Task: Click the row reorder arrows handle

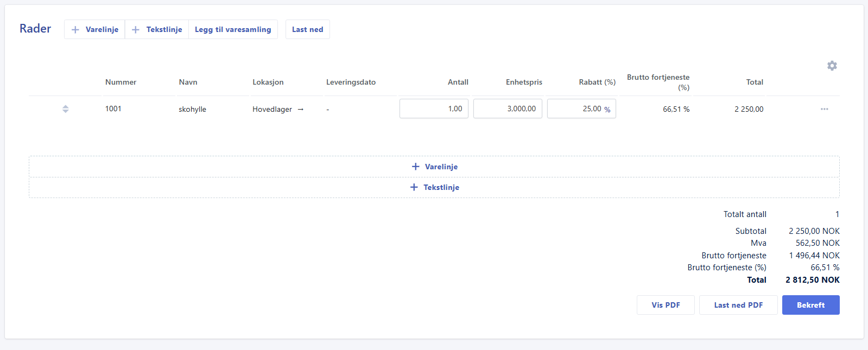Action: click(x=65, y=109)
